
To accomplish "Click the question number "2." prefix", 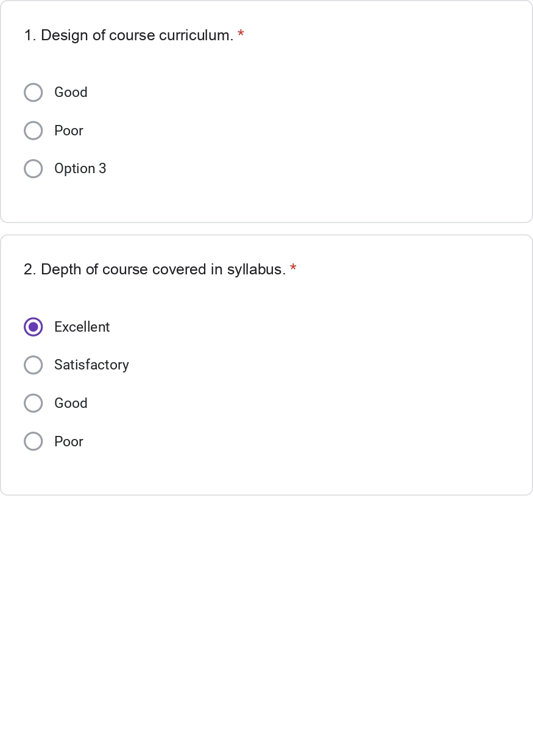I will pos(30,269).
